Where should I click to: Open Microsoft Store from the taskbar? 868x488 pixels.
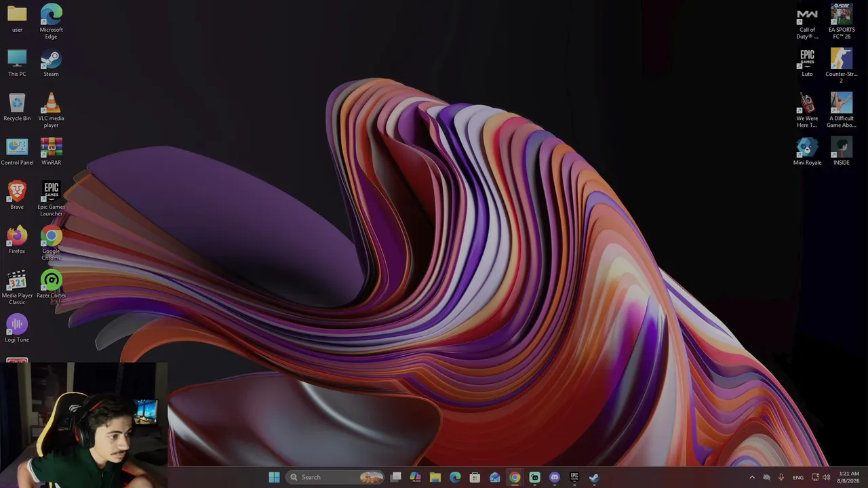[x=475, y=477]
